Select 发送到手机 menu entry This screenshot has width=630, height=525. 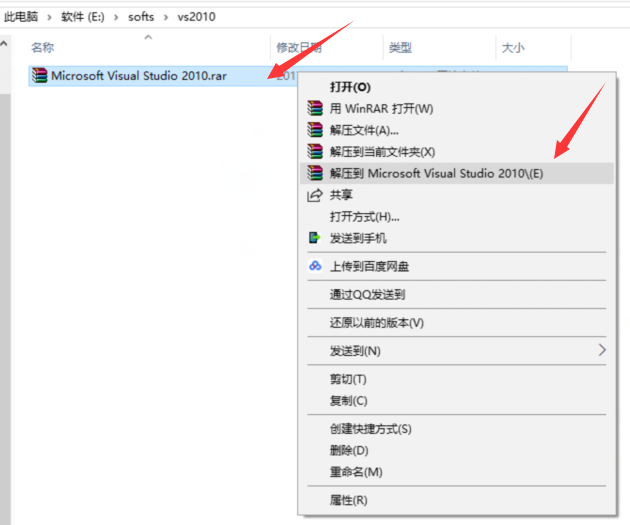pyautogui.click(x=456, y=239)
